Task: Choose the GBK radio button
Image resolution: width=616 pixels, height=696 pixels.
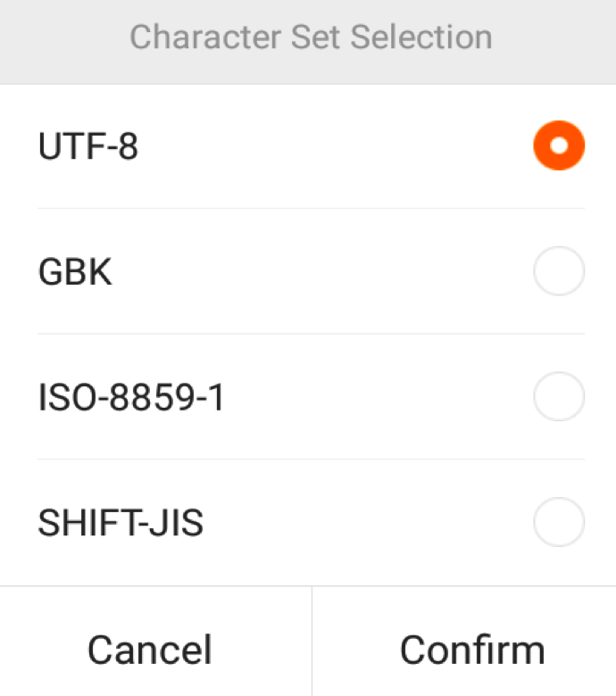Action: click(559, 270)
